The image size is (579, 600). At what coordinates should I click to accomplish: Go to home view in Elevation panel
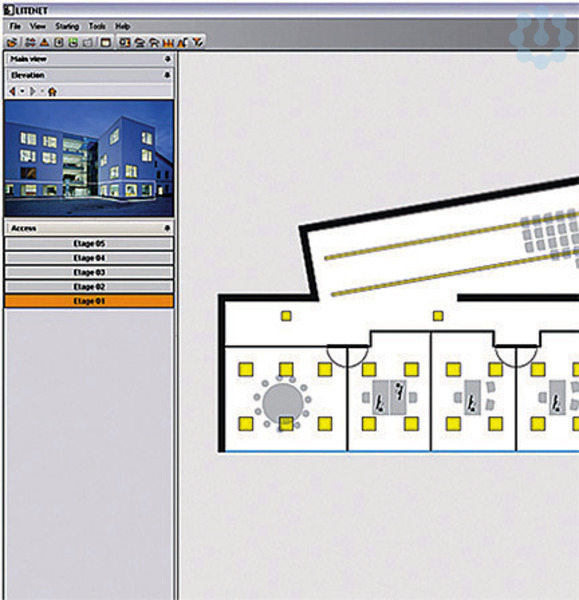(x=52, y=91)
